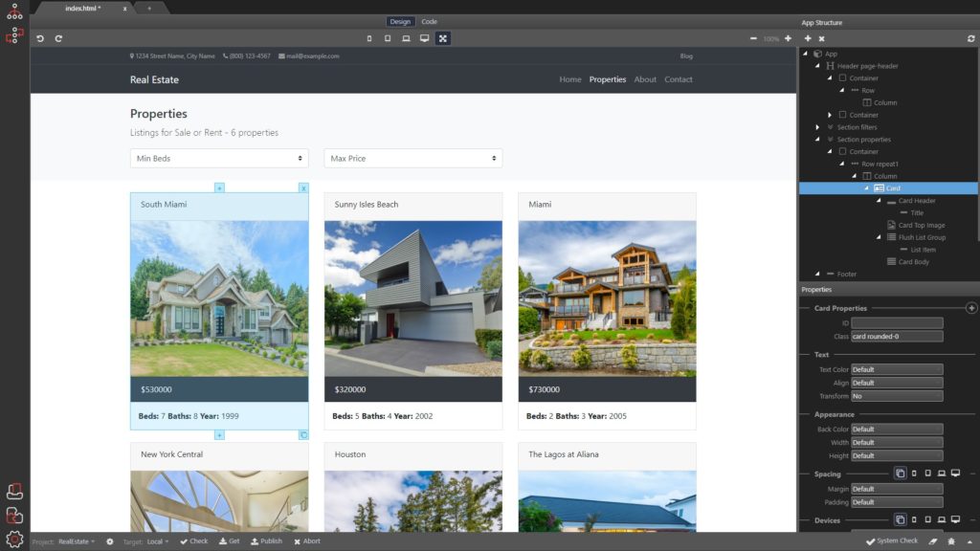This screenshot has height=551, width=980.
Task: Click the undo arrow icon
Action: click(x=39, y=38)
